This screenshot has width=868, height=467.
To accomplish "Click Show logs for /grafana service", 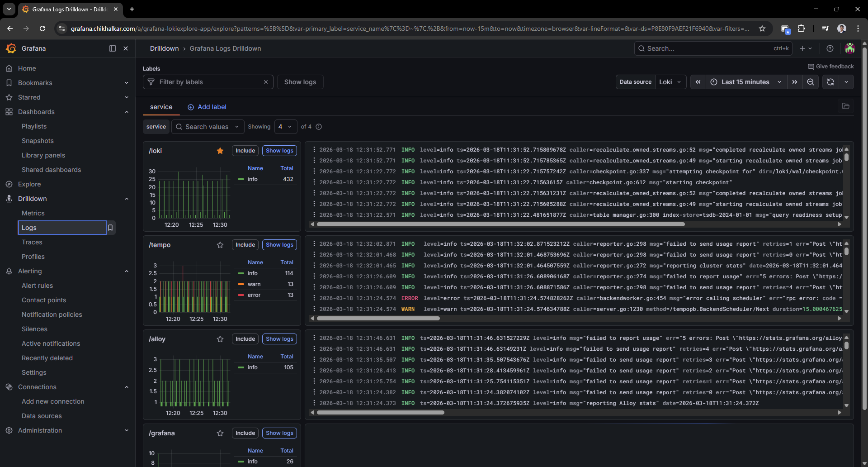I will point(279,433).
